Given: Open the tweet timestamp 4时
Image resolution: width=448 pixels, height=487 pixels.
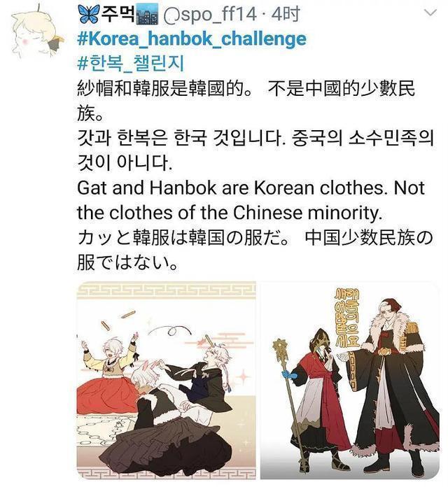Looking at the screenshot, I should click(286, 14).
